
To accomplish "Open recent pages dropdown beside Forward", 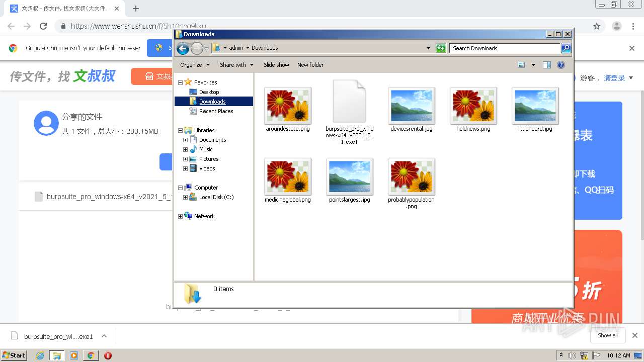I will tap(206, 48).
